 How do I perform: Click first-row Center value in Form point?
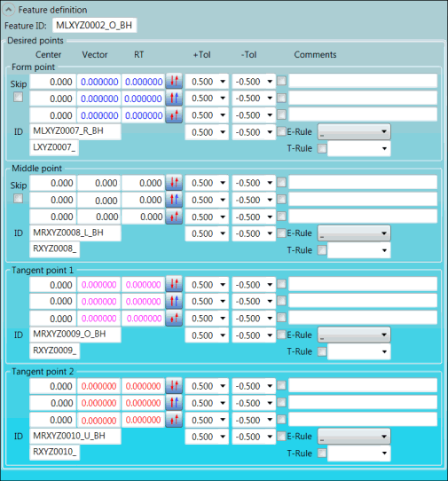click(x=52, y=82)
